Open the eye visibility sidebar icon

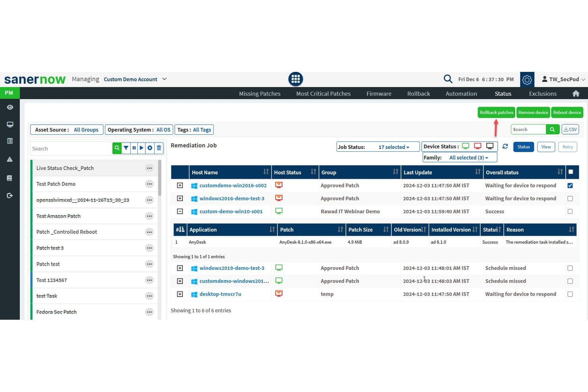pyautogui.click(x=10, y=107)
